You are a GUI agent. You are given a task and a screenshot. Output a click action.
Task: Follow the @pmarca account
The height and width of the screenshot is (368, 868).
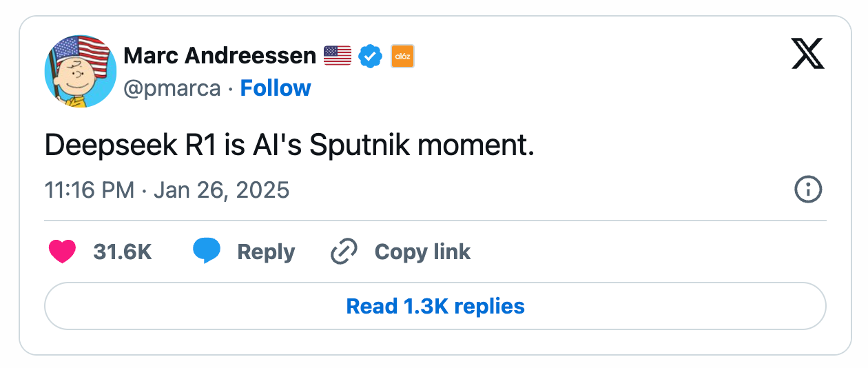click(x=276, y=88)
